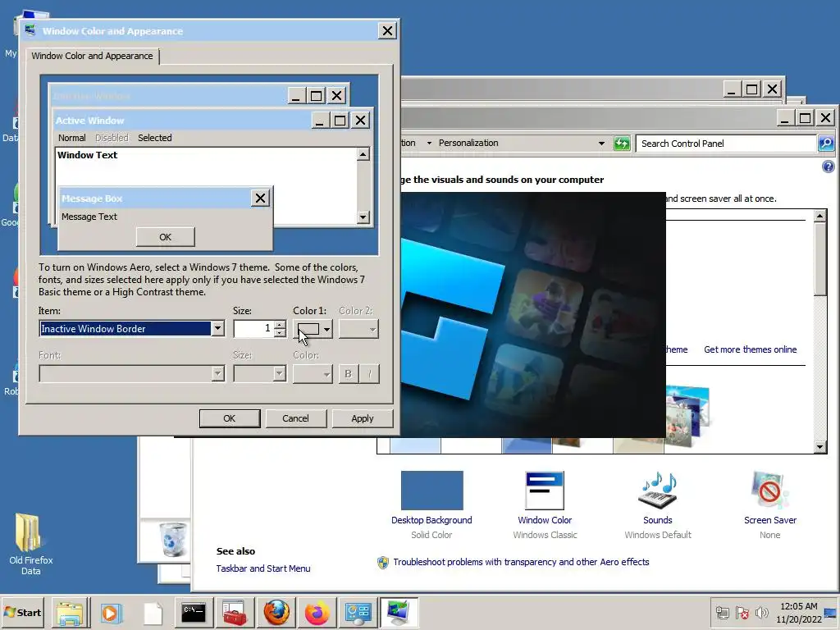This screenshot has width=840, height=630.
Task: Click OK in the preview Message Box
Action: coord(165,237)
